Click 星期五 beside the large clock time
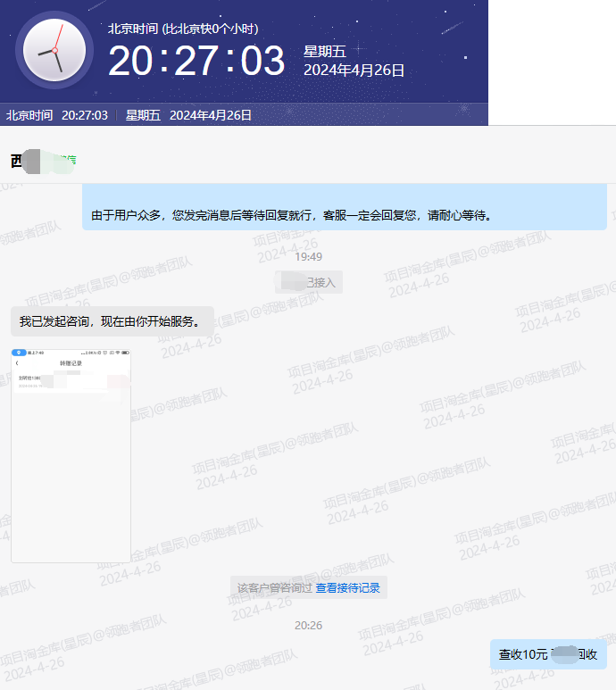616x690 pixels. click(325, 52)
